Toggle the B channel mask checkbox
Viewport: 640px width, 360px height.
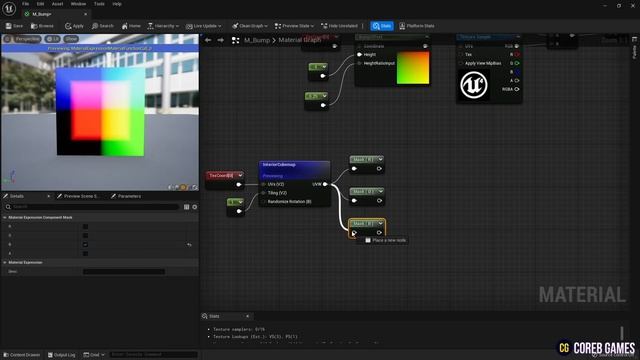pos(85,244)
